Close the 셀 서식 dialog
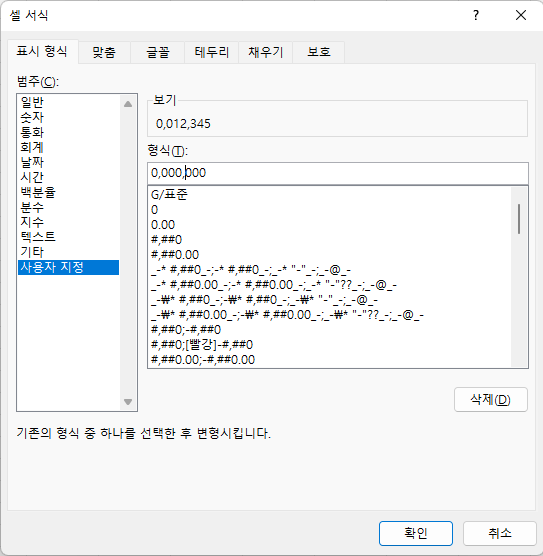The width and height of the screenshot is (543, 556). [521, 15]
